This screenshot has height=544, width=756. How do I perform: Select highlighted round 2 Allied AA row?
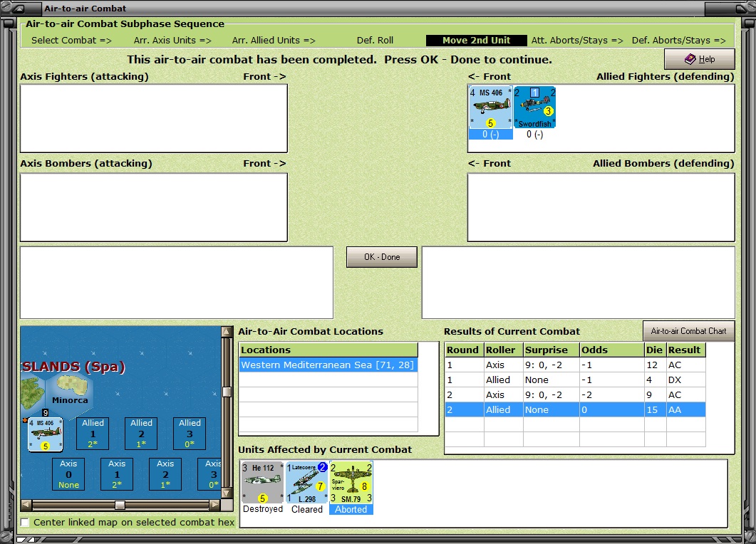(575, 409)
